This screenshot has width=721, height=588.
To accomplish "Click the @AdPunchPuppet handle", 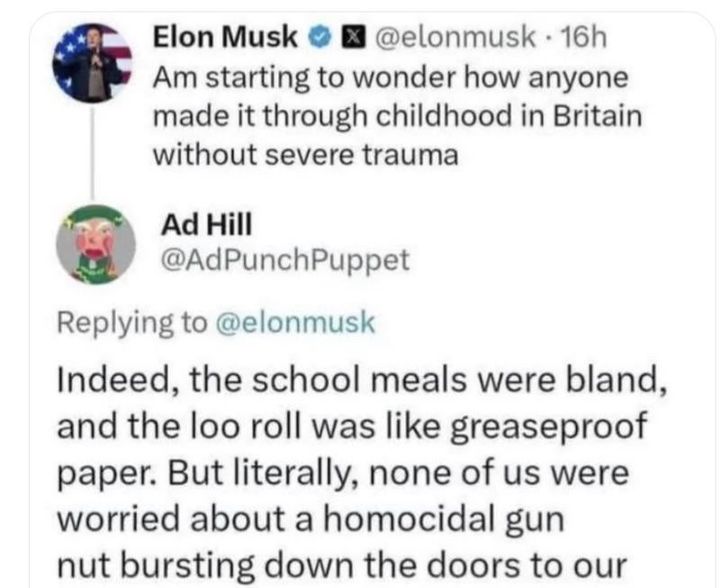I will tap(284, 260).
